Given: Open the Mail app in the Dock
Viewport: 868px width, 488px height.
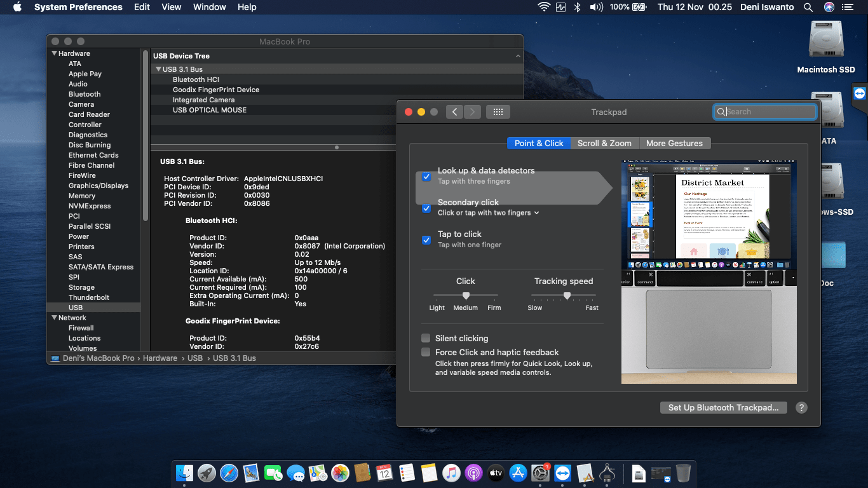Looking at the screenshot, I should click(x=251, y=473).
